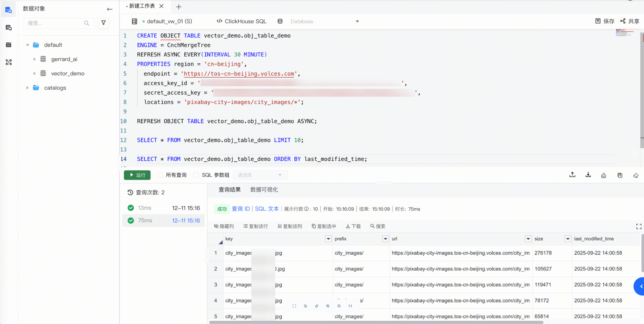Image resolution: width=644 pixels, height=324 pixels.
Task: Click the query history clock icon
Action: click(130, 192)
